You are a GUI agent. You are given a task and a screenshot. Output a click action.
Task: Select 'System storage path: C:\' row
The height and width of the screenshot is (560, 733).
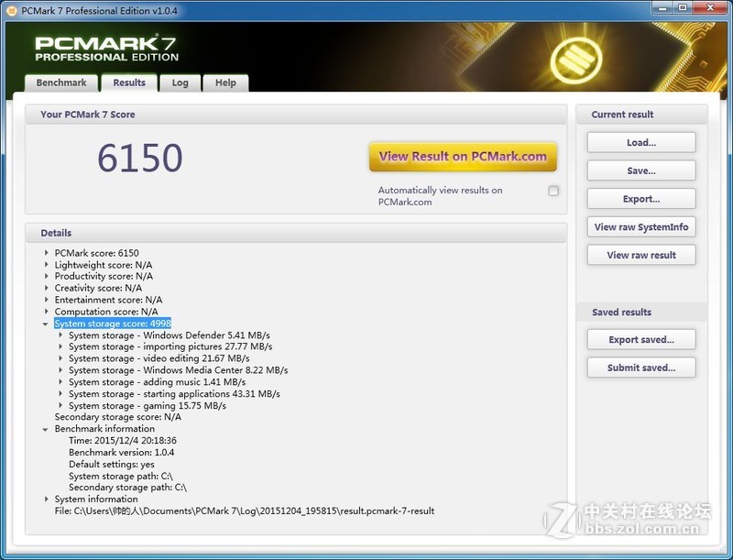pos(121,476)
